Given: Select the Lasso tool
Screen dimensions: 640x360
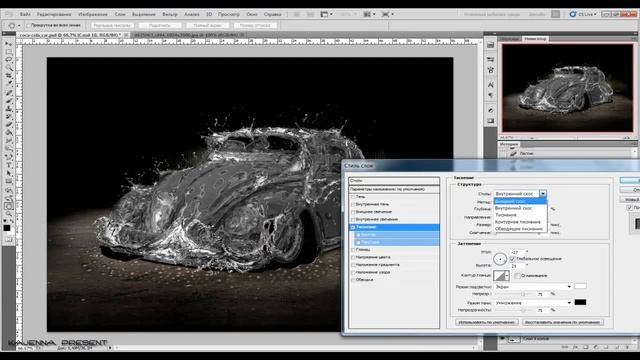Looking at the screenshot, I should tap(8, 60).
